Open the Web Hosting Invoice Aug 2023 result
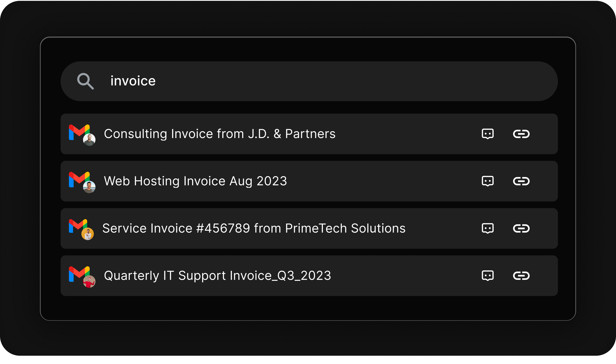616x364 pixels. click(196, 181)
